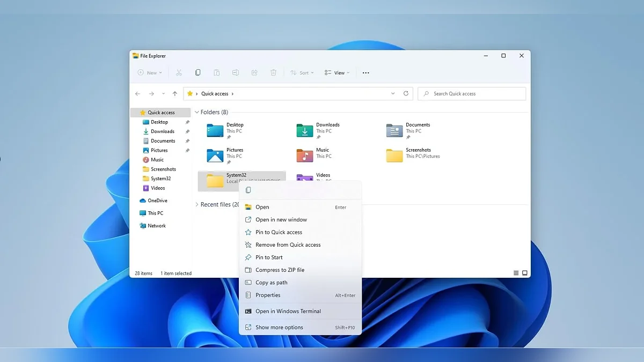Click the Rename icon in toolbar
Viewport: 644px width, 362px height.
click(235, 72)
